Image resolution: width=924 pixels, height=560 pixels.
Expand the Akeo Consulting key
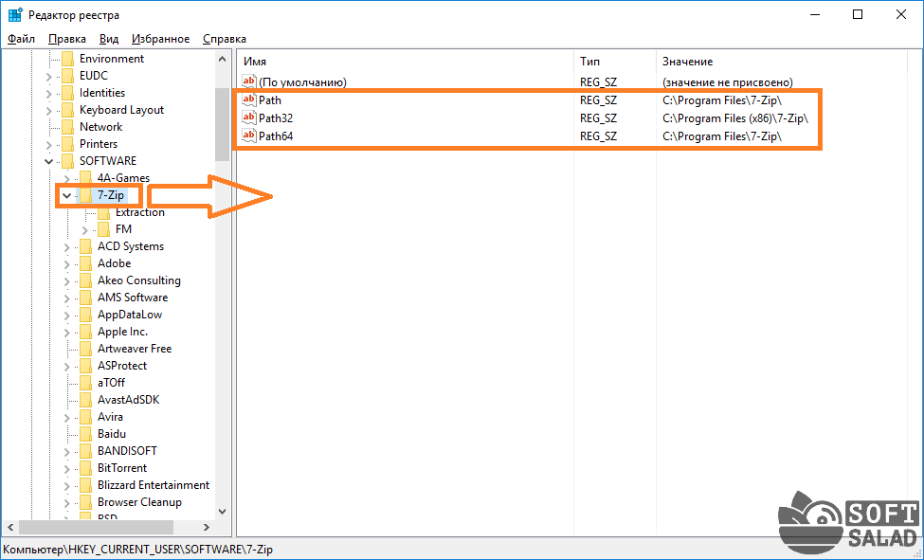click(66, 281)
